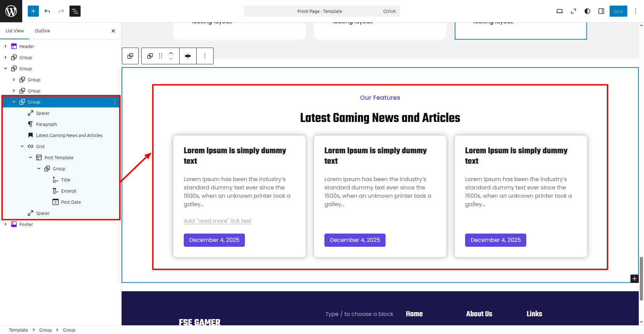Viewport: 644px width, 334px height.
Task: Collapse the Post Template tree item
Action: pyautogui.click(x=31, y=157)
